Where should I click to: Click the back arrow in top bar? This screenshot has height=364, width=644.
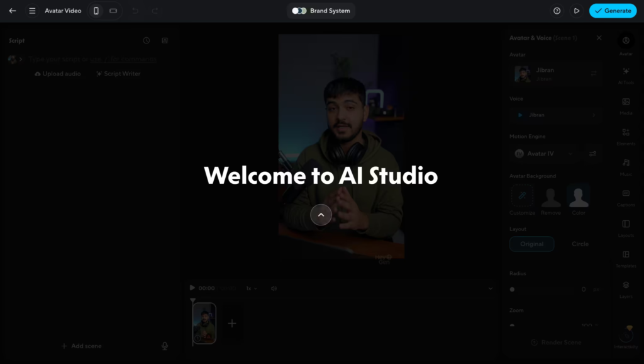pos(13,11)
